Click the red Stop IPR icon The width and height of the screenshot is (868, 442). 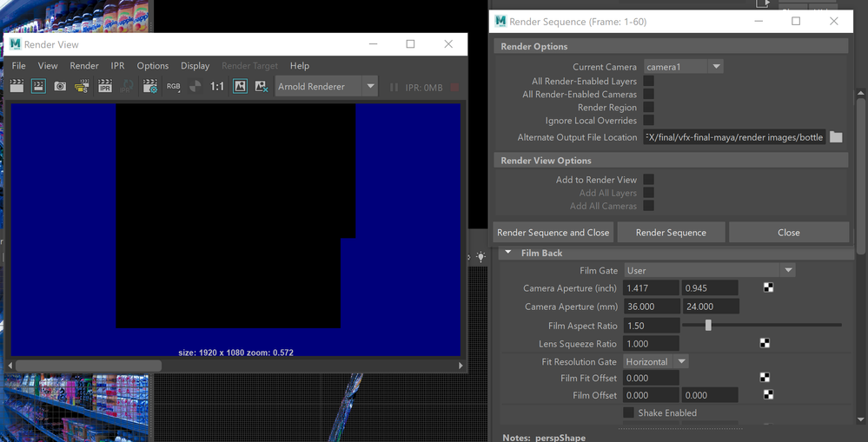(454, 87)
